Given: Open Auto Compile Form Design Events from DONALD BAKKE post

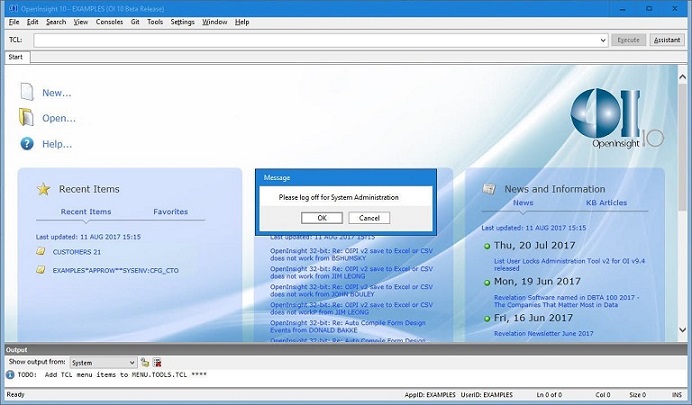Looking at the screenshot, I should coord(348,326).
